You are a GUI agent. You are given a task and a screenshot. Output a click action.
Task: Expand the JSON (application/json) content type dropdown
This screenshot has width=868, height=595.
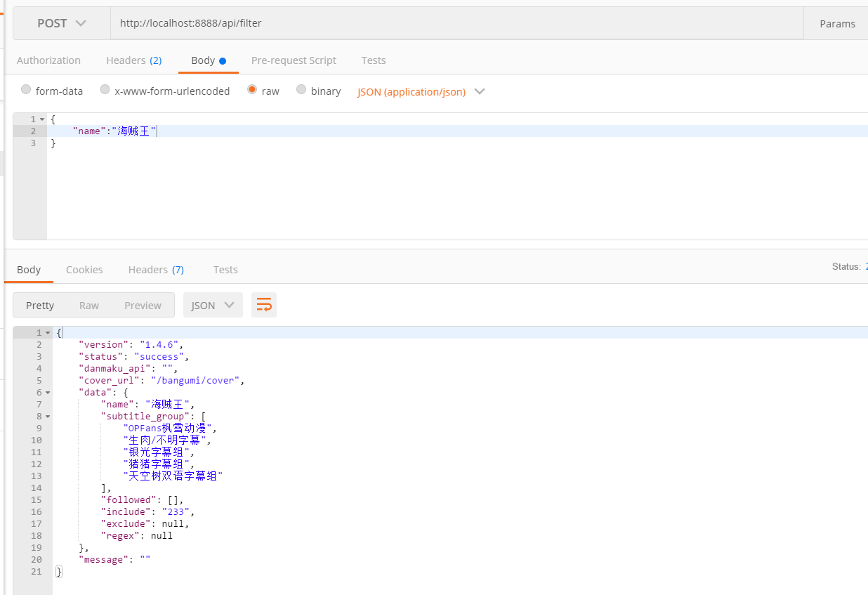click(421, 91)
